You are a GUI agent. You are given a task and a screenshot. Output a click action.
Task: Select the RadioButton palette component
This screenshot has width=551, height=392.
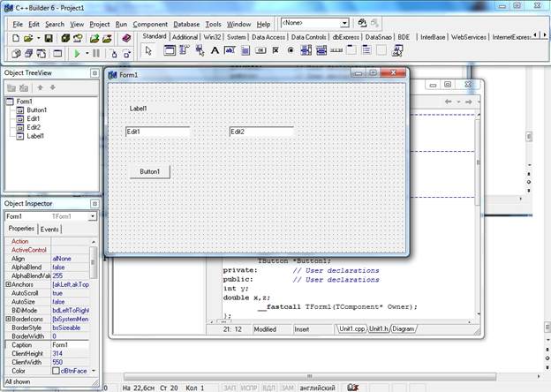coord(291,50)
